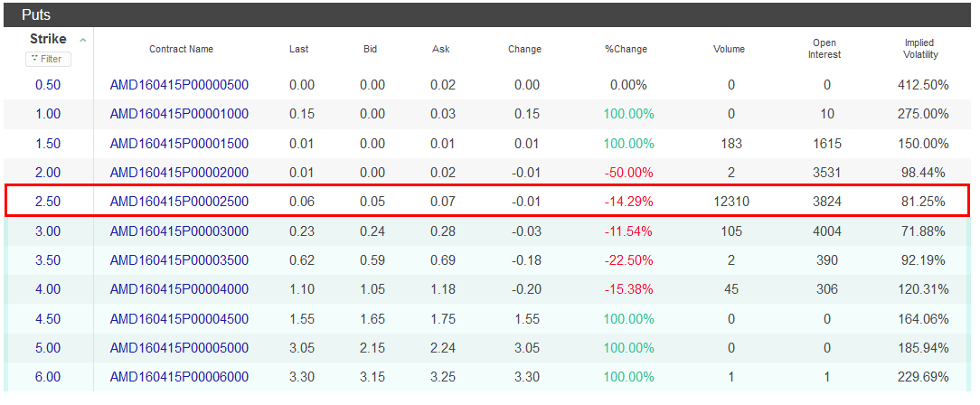Select implied volatility 229.69%
This screenshot has width=980, height=405.
point(921,377)
